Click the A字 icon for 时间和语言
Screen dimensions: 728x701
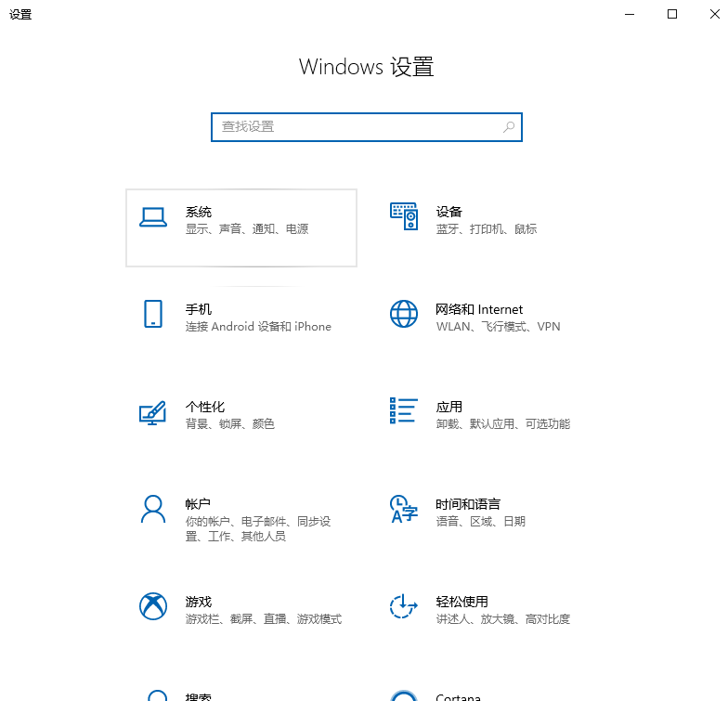pos(404,509)
